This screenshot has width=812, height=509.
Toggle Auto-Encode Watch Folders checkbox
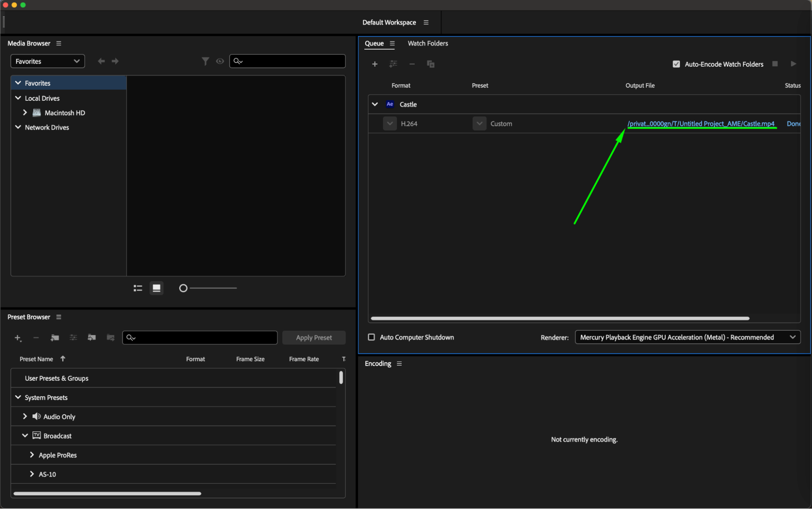pyautogui.click(x=676, y=64)
